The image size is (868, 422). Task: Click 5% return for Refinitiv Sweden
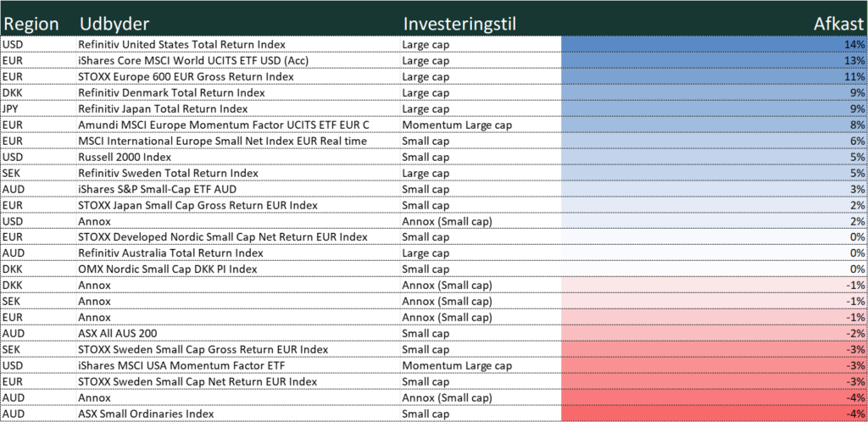click(858, 173)
